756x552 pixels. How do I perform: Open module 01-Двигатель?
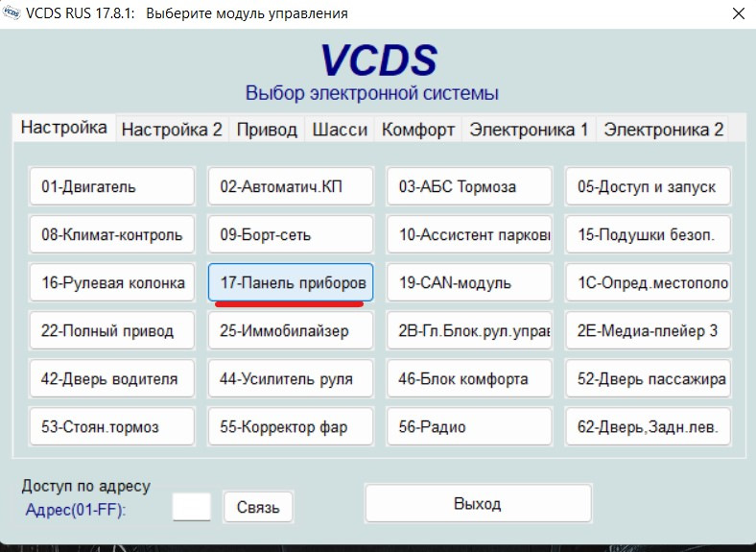click(112, 186)
